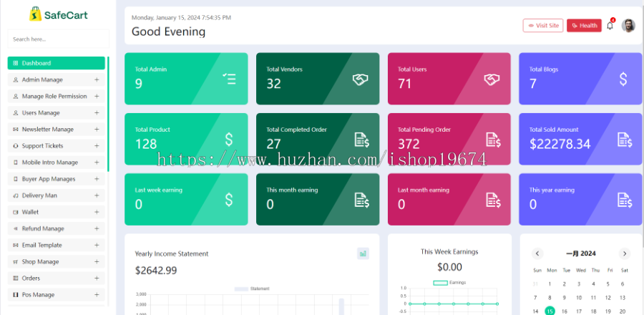Image resolution: width=644 pixels, height=315 pixels.
Task: Click the Support Tickets headset icon
Action: point(16,146)
